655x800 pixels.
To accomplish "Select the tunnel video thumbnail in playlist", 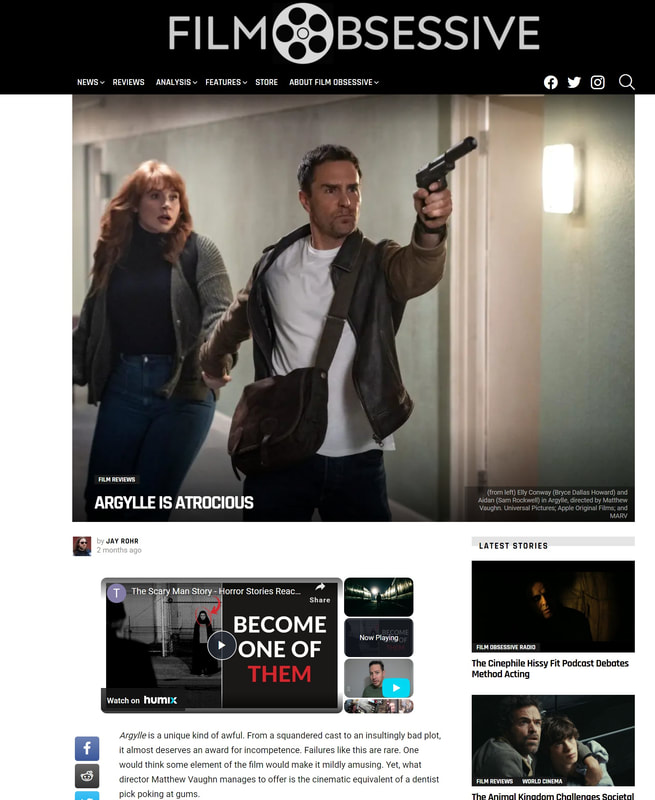I will coord(379,597).
